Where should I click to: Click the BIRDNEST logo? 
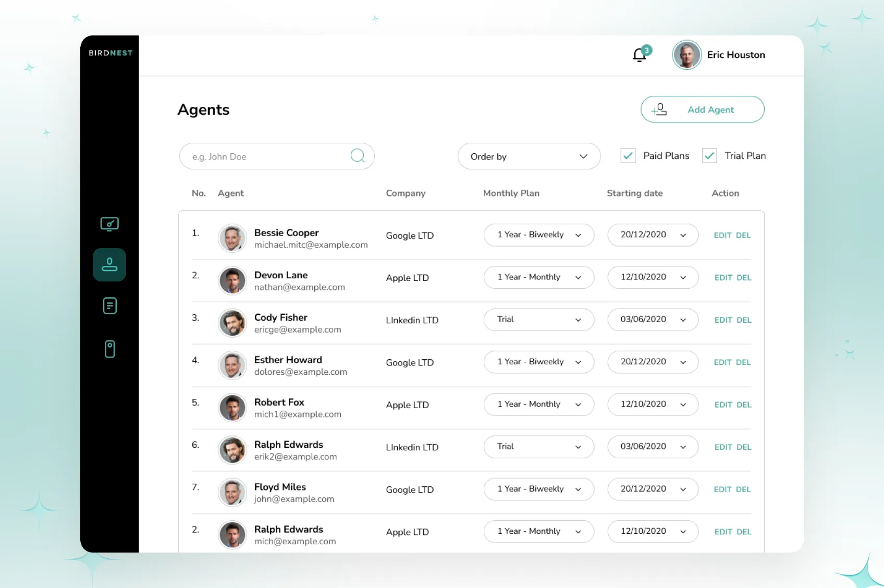coord(110,53)
